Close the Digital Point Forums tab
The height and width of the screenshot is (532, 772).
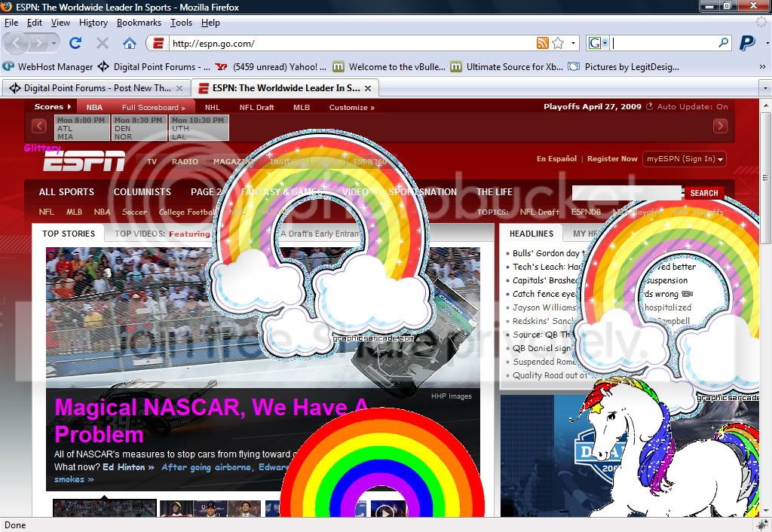point(179,88)
